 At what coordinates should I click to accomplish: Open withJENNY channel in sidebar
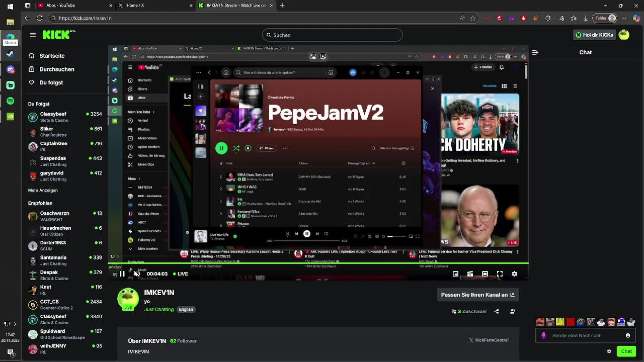[x=65, y=349]
